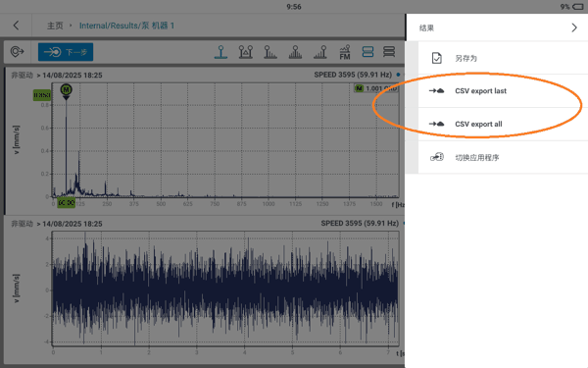Viewport: 588px width, 368px height.
Task: Collapse the 结果 panel with the chevron
Action: (574, 27)
